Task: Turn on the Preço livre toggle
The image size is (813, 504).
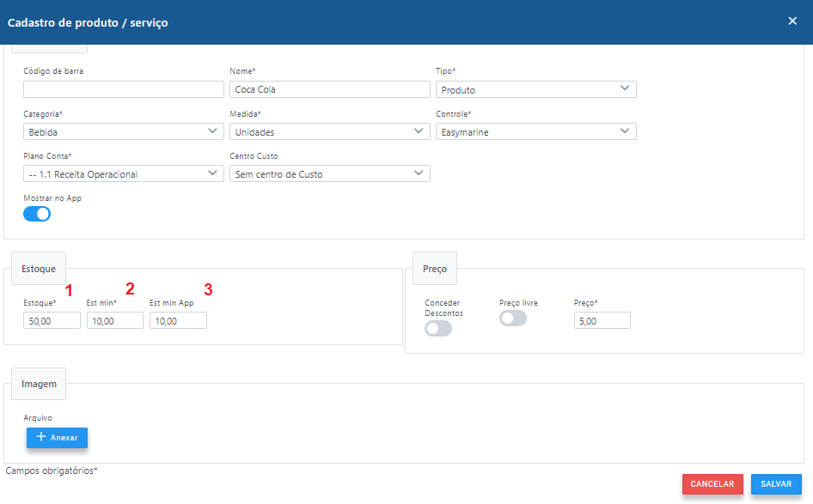Action: [x=513, y=319]
